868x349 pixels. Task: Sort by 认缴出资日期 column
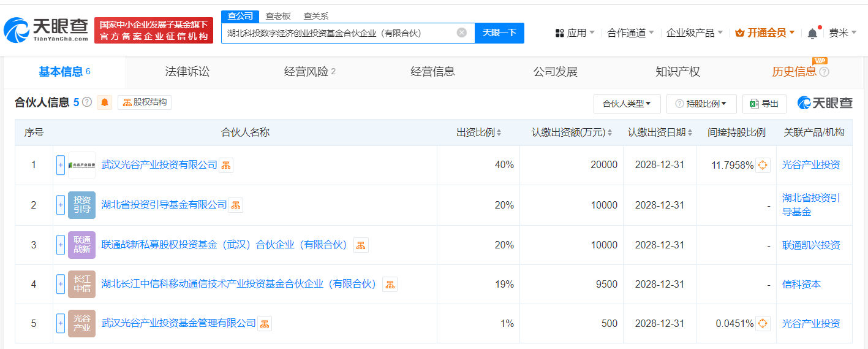click(660, 132)
